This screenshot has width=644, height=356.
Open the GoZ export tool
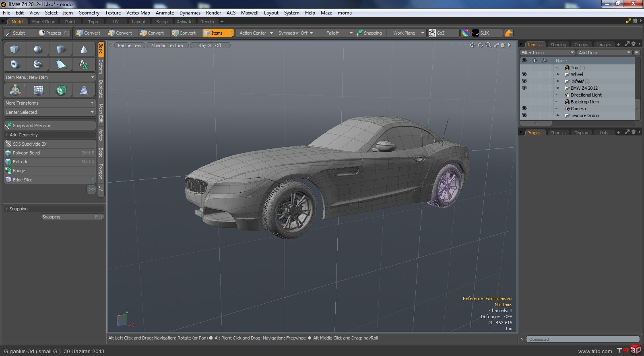443,33
